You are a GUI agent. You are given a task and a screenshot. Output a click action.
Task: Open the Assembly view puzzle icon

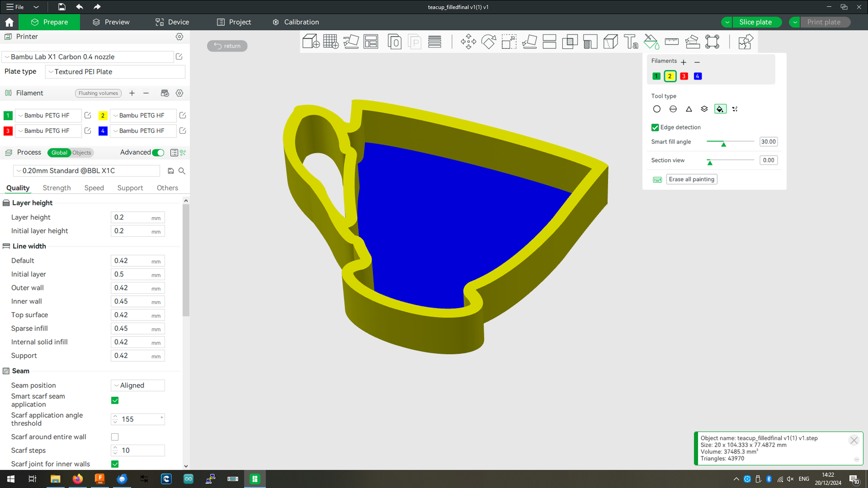pos(745,42)
